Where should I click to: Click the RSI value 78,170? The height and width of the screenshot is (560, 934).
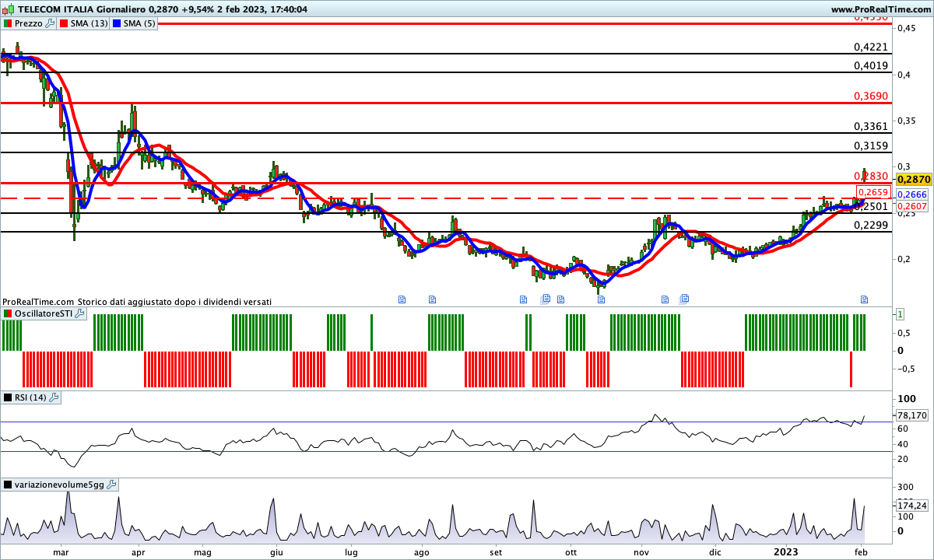point(912,415)
